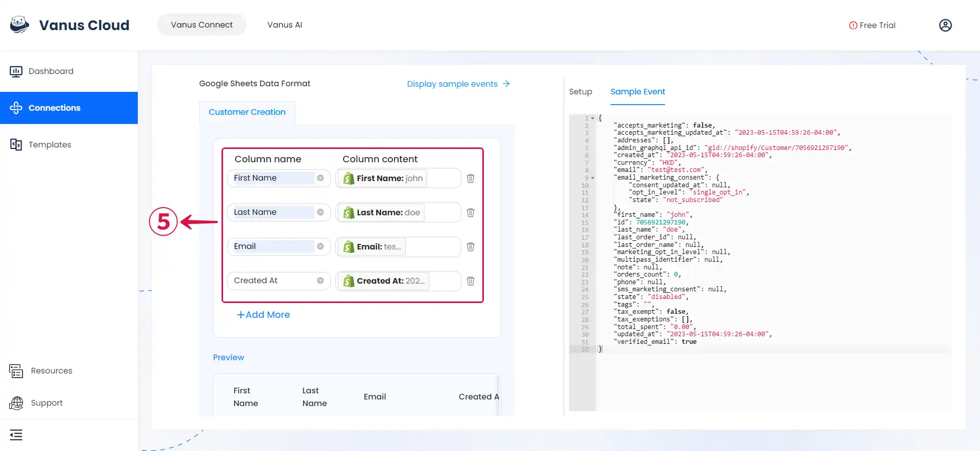This screenshot has height=451, width=980.
Task: Delete the Email row with trash icon
Action: point(471,246)
